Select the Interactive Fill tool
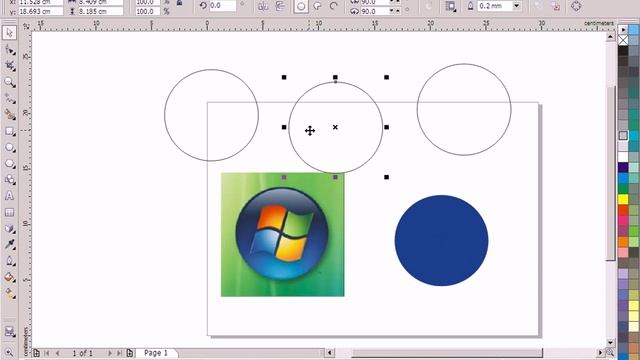The image size is (640, 360). (9, 294)
